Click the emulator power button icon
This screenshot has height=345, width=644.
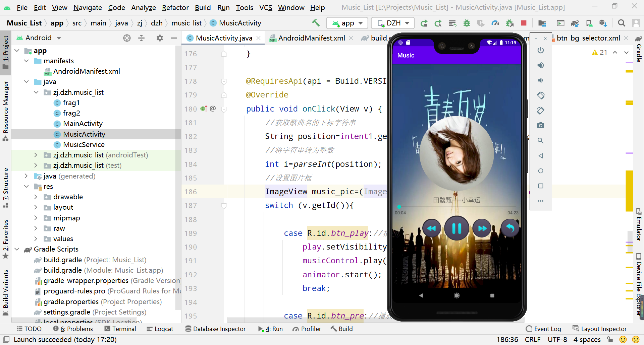pos(540,50)
